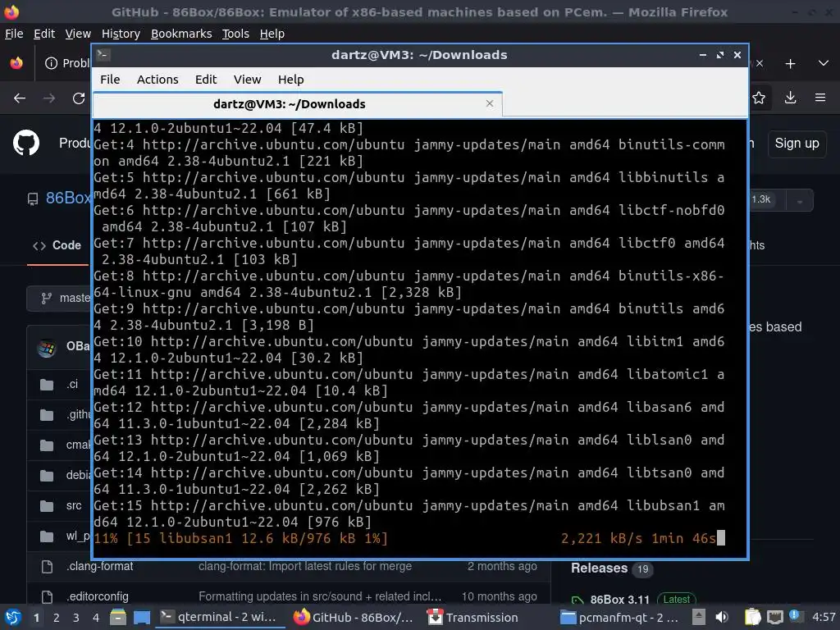Image resolution: width=840 pixels, height=630 pixels.
Task: Open 86Box 3.11 release
Action: 620,600
